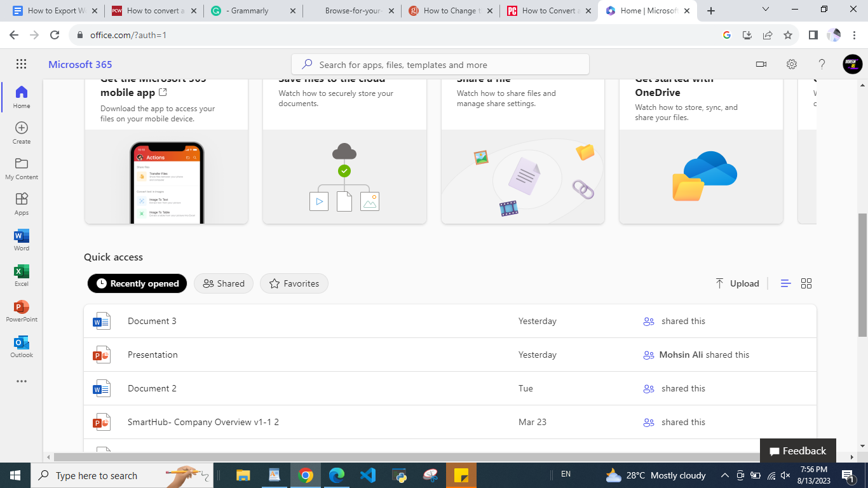Open Outlook from the sidebar
The width and height of the screenshot is (868, 488).
pos(21,346)
